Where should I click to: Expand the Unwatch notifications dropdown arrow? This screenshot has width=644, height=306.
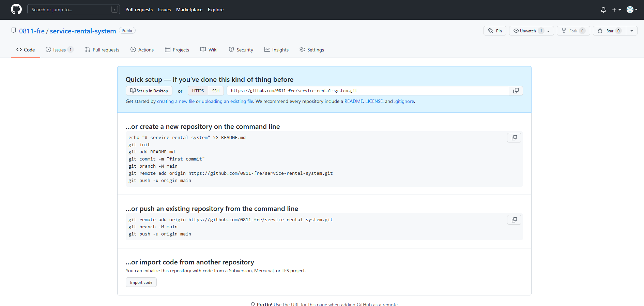(x=549, y=31)
